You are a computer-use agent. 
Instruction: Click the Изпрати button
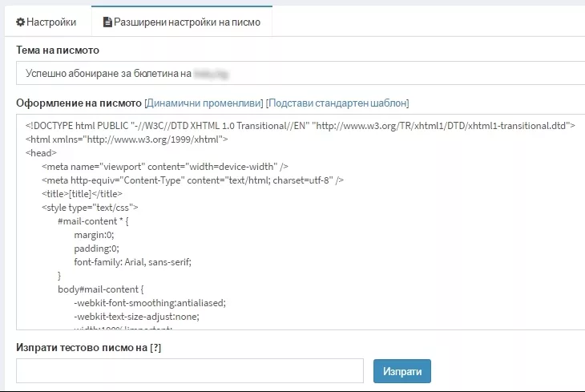click(401, 371)
